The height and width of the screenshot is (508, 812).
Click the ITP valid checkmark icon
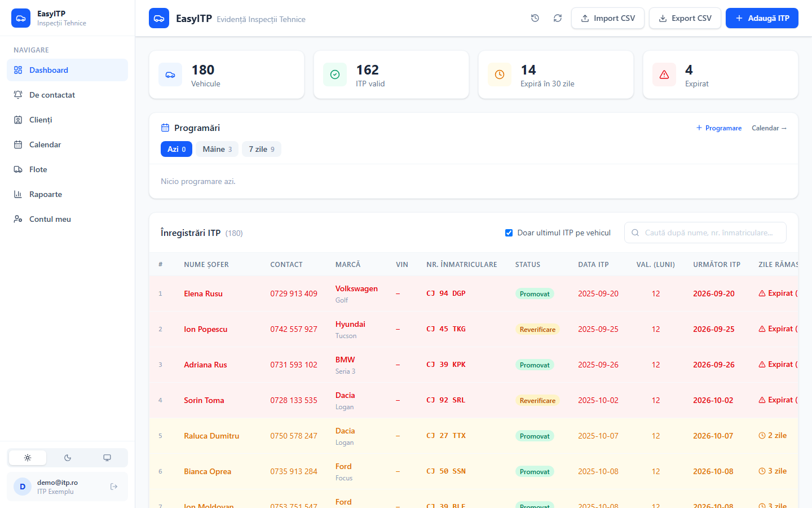(335, 75)
